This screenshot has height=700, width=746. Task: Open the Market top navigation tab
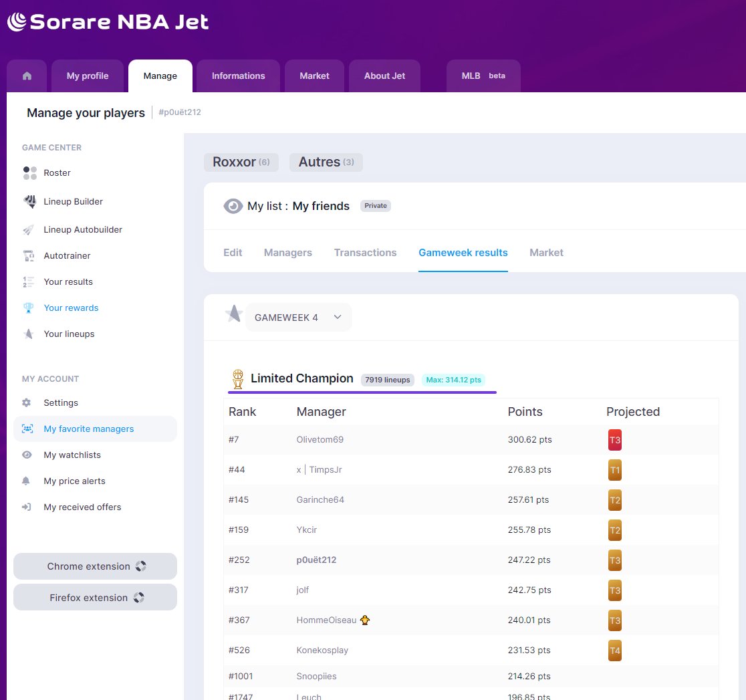coord(314,76)
